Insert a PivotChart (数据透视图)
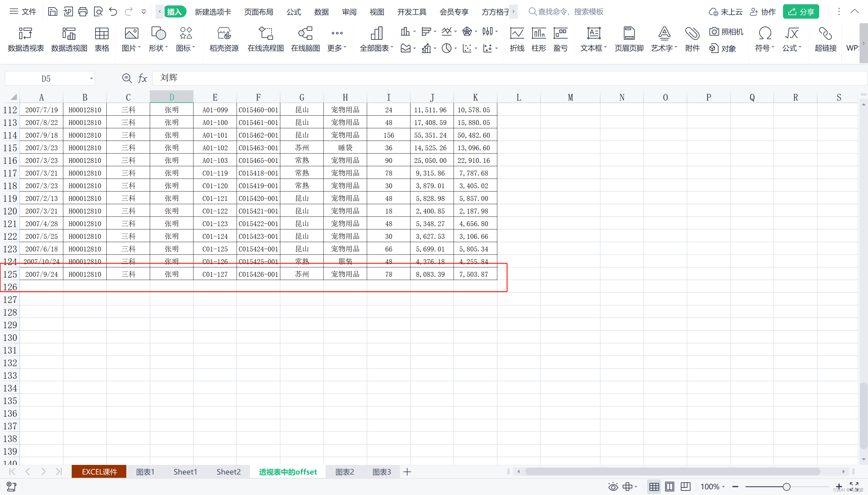The width and height of the screenshot is (868, 495). pyautogui.click(x=69, y=39)
